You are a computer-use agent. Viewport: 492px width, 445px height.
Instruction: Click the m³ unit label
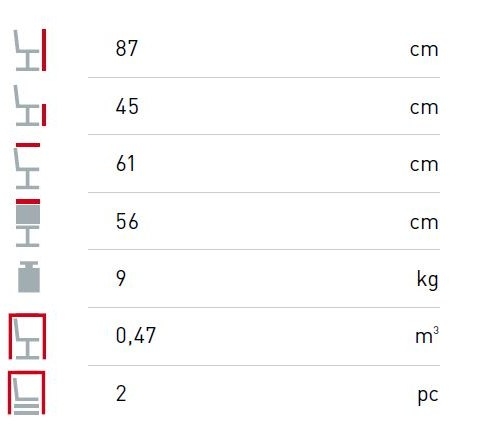pyautogui.click(x=427, y=335)
